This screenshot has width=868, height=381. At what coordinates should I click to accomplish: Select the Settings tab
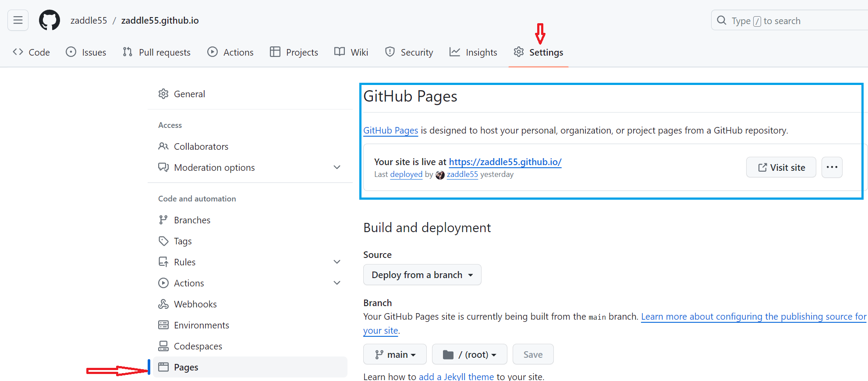click(x=539, y=52)
